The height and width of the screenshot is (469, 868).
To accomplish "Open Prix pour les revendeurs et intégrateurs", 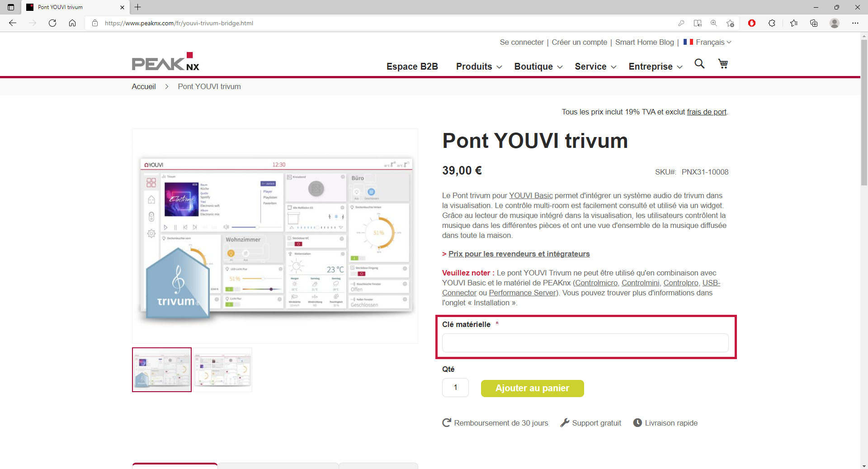I will [519, 254].
